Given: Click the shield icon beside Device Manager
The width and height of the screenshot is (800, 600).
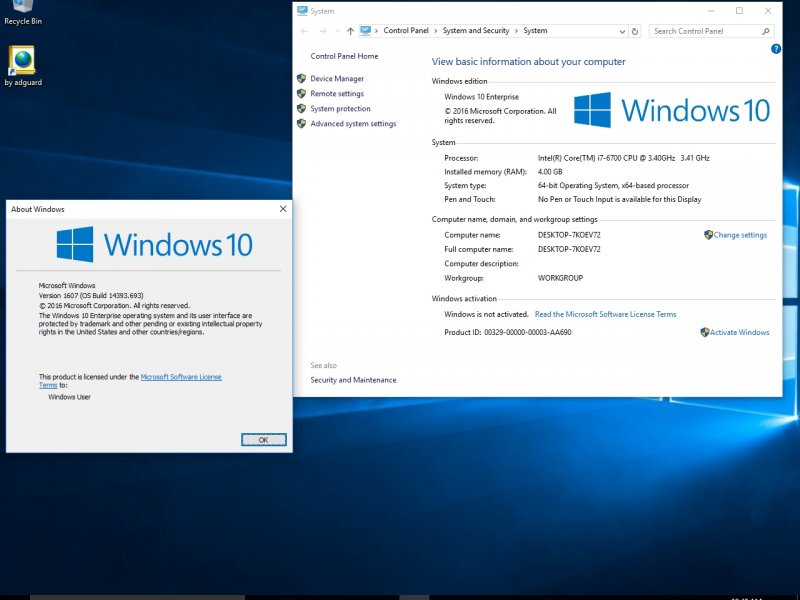Looking at the screenshot, I should [x=301, y=79].
